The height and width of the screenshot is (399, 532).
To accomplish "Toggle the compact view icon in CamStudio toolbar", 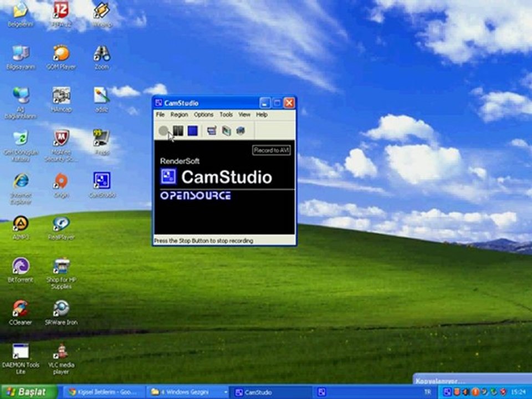I will click(212, 131).
